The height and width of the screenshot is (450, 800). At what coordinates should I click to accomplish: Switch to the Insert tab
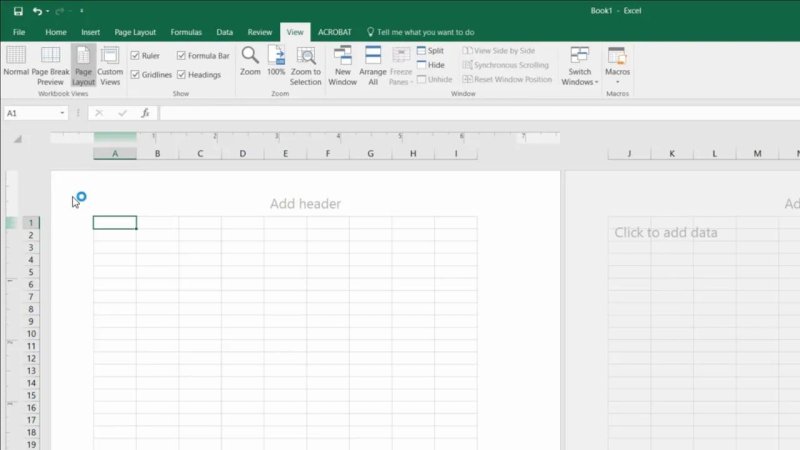[90, 32]
